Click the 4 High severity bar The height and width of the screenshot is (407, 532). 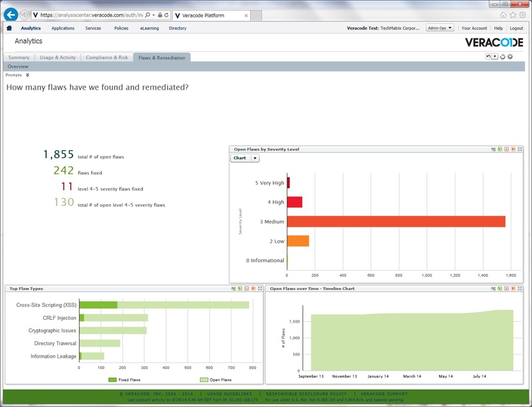pos(295,202)
